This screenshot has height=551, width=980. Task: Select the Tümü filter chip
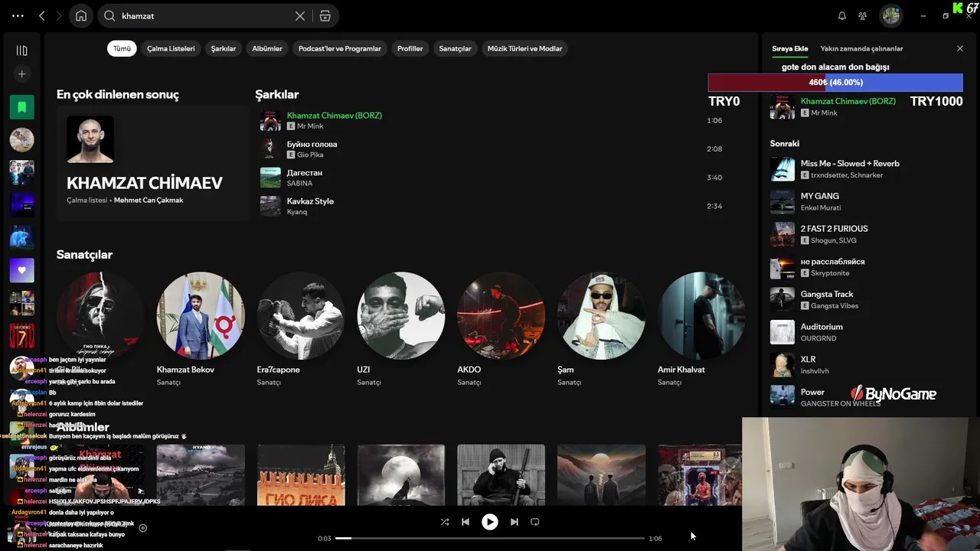(122, 48)
